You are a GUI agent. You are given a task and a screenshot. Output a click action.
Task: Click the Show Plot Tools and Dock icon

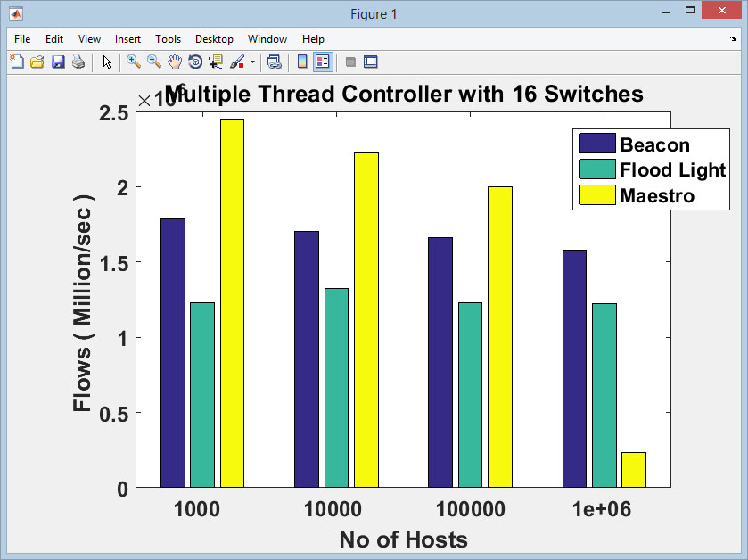tap(371, 62)
